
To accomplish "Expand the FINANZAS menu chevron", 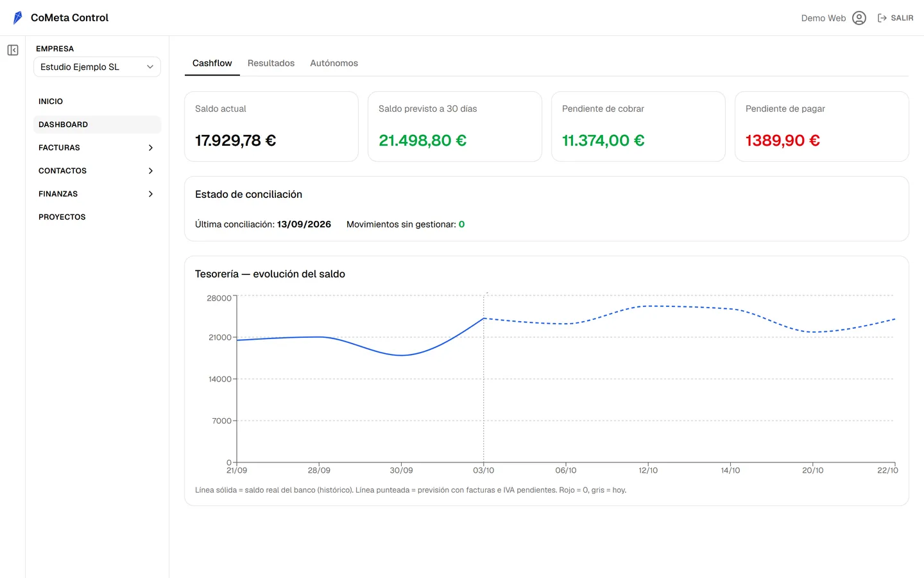I will coord(151,194).
